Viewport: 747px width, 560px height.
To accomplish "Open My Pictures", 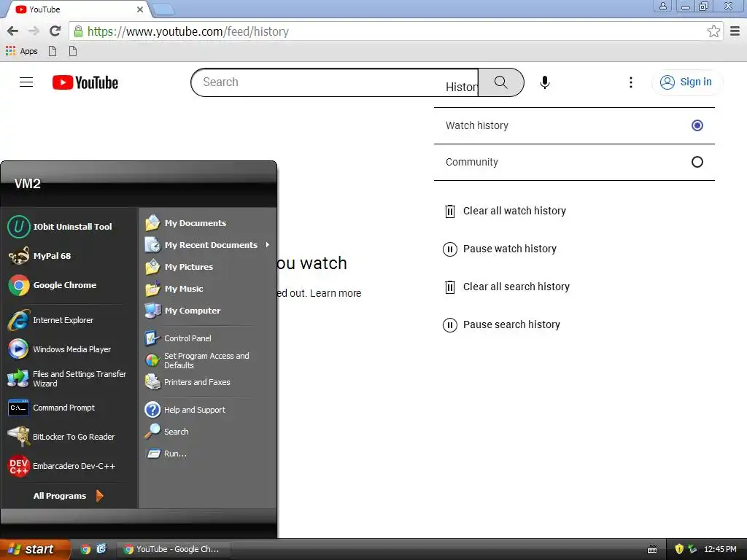I will tap(179, 267).
